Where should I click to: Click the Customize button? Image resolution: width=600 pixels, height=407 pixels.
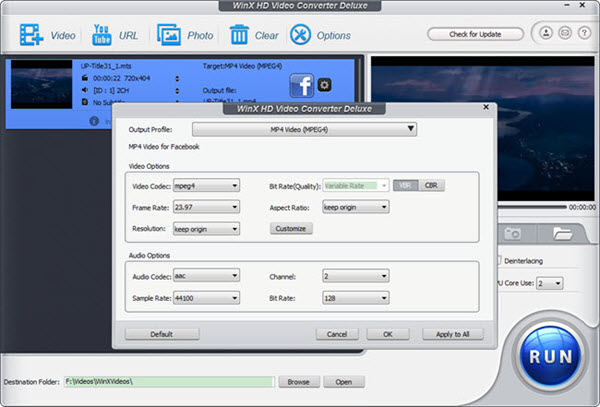(x=291, y=228)
